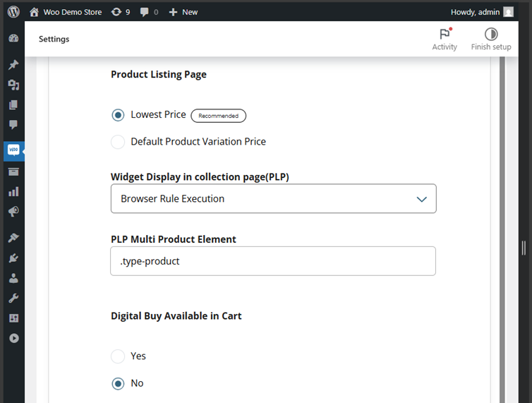
Task: Click the WooCommerce sidebar icon
Action: pos(13,150)
